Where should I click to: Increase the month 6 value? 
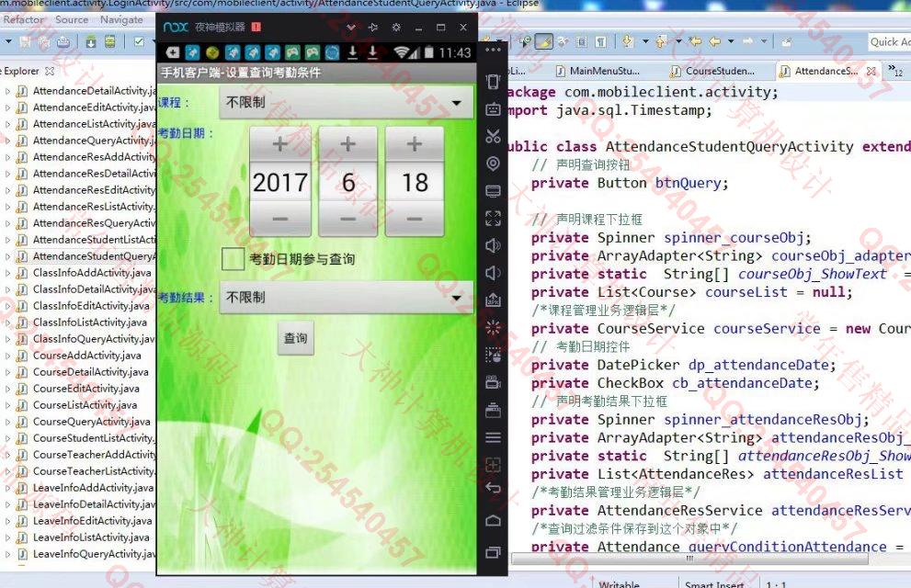(x=348, y=144)
